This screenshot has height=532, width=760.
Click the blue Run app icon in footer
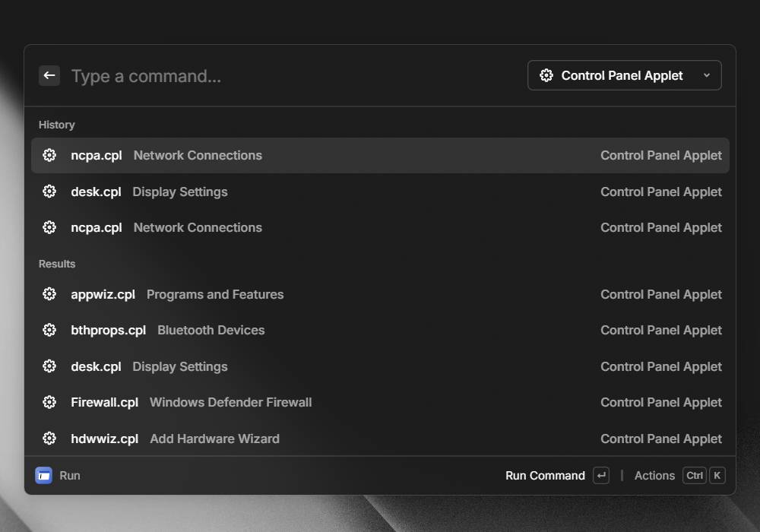tap(44, 476)
